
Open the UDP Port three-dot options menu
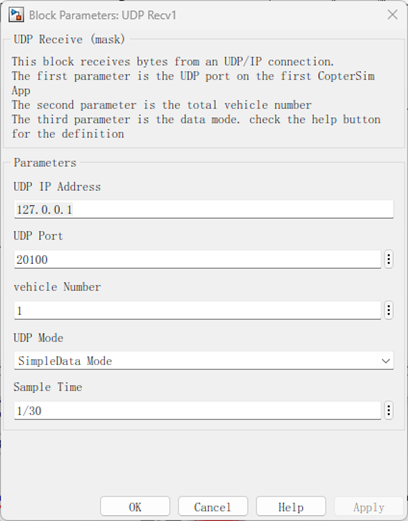pyautogui.click(x=389, y=259)
